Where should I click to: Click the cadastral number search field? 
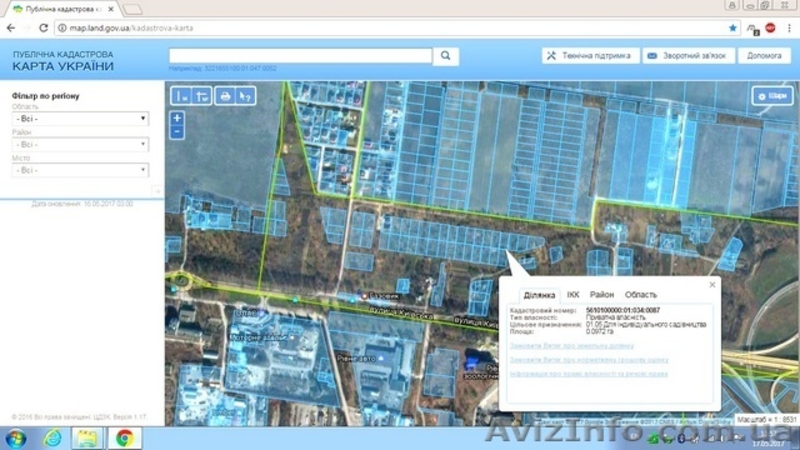pos(300,56)
